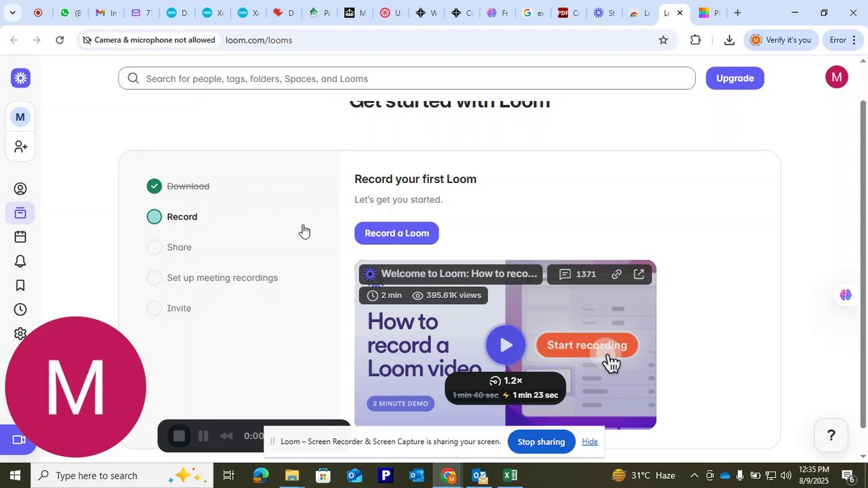868x488 pixels.
Task: Switch to the WhatsApp browser tab
Action: pyautogui.click(x=69, y=13)
